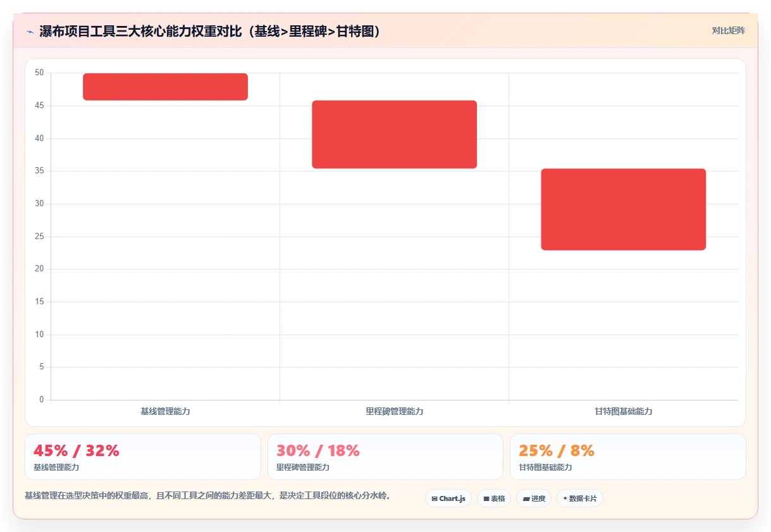Image resolution: width=771 pixels, height=532 pixels.
Task: Select the 25% / 8% stat card
Action: point(628,457)
